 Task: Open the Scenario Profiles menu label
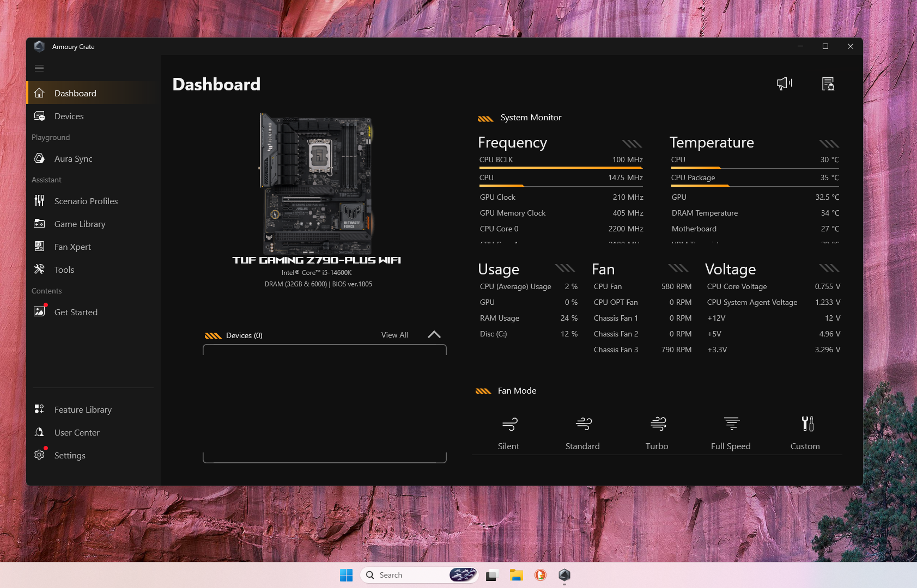(86, 201)
